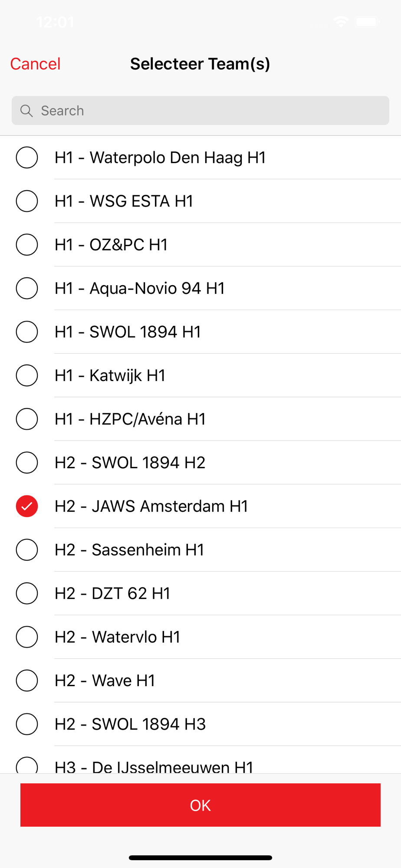Focus the Search input field
This screenshot has width=401, height=868.
pyautogui.click(x=200, y=111)
